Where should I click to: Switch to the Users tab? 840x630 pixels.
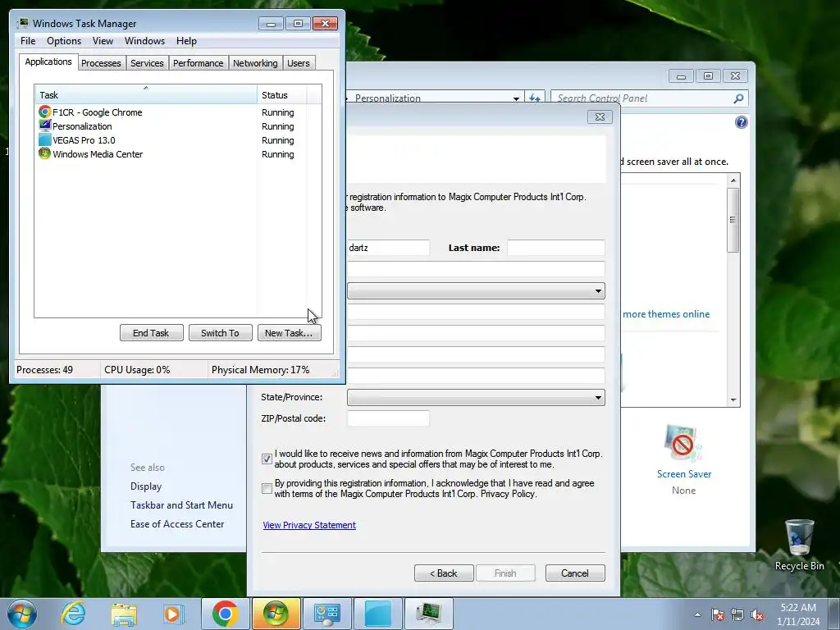pos(299,63)
